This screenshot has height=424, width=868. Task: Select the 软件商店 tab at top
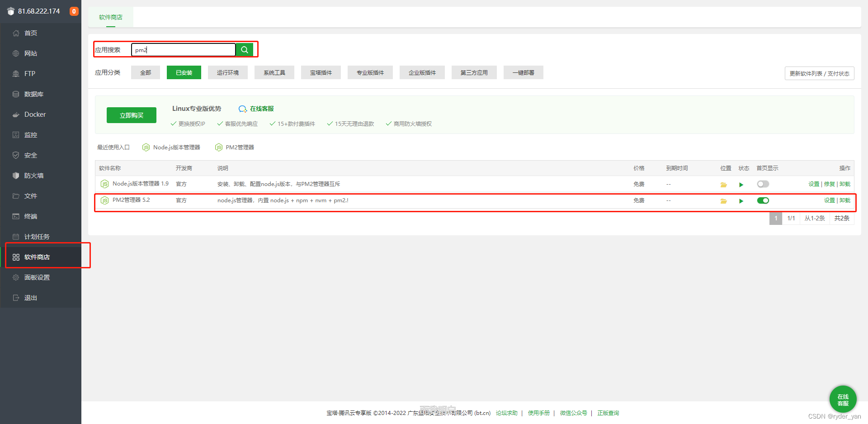coord(111,17)
